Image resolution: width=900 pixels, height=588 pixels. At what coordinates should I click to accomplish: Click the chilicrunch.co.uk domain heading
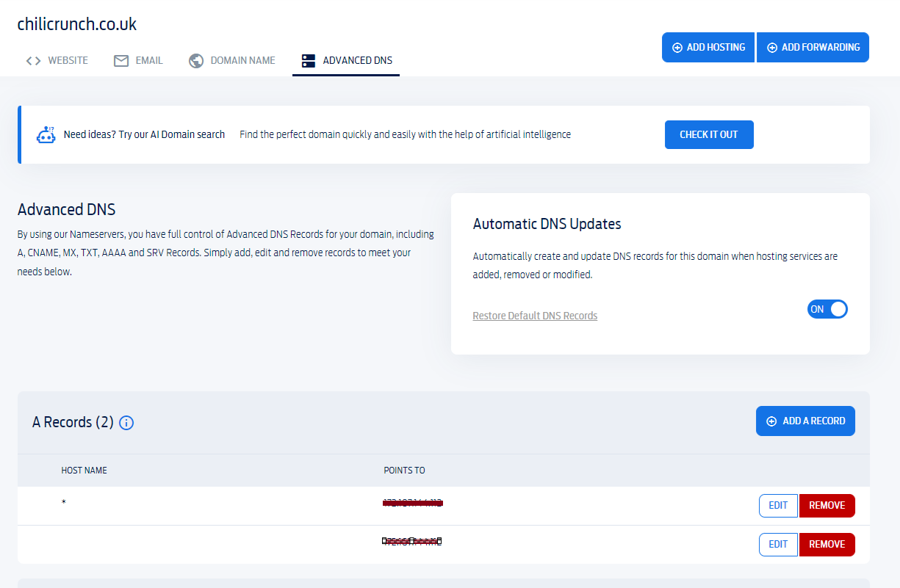click(x=77, y=24)
